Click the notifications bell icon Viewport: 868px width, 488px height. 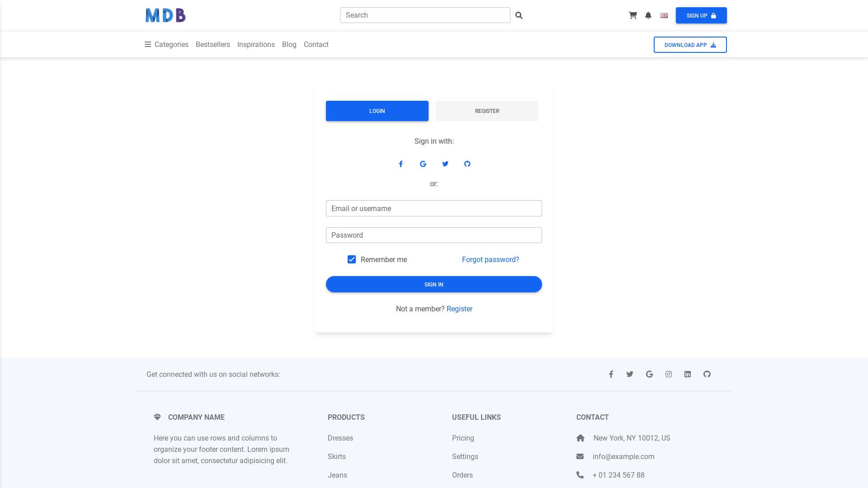pyautogui.click(x=648, y=15)
